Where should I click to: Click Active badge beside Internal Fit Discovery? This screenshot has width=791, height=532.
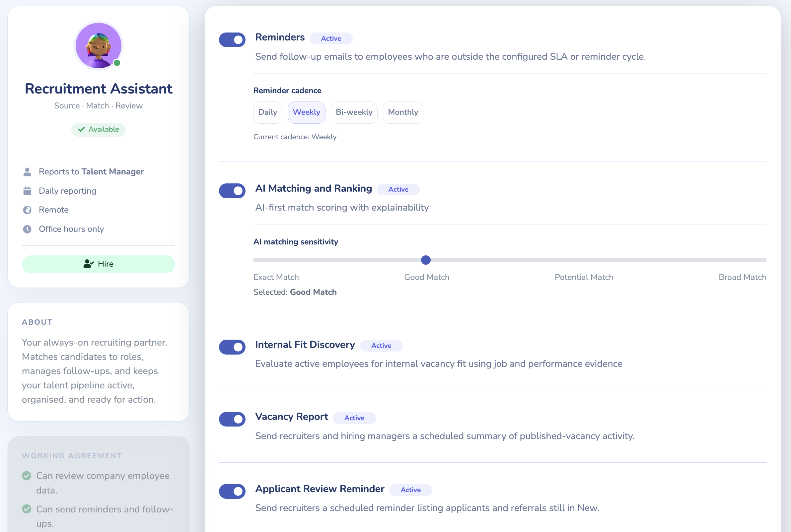tap(381, 345)
